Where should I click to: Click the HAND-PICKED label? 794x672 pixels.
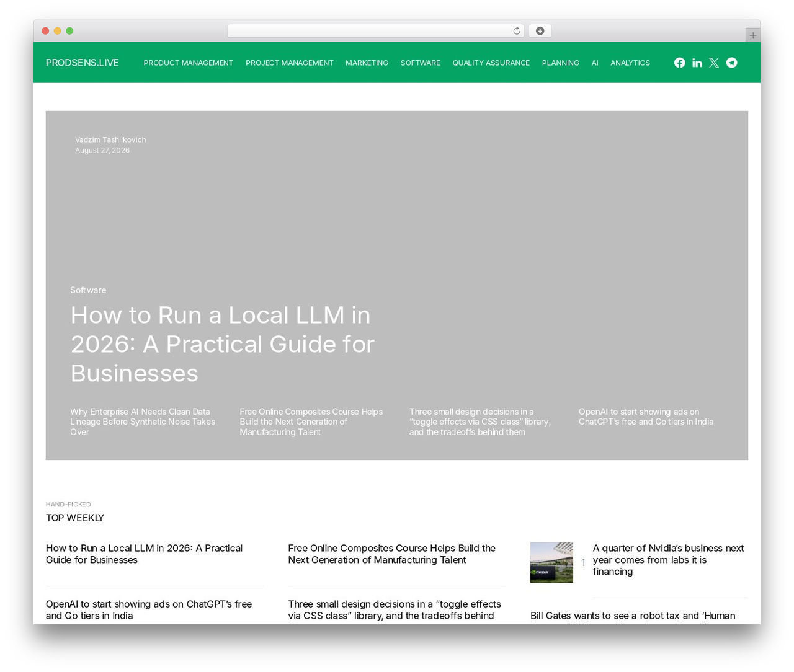pyautogui.click(x=68, y=505)
